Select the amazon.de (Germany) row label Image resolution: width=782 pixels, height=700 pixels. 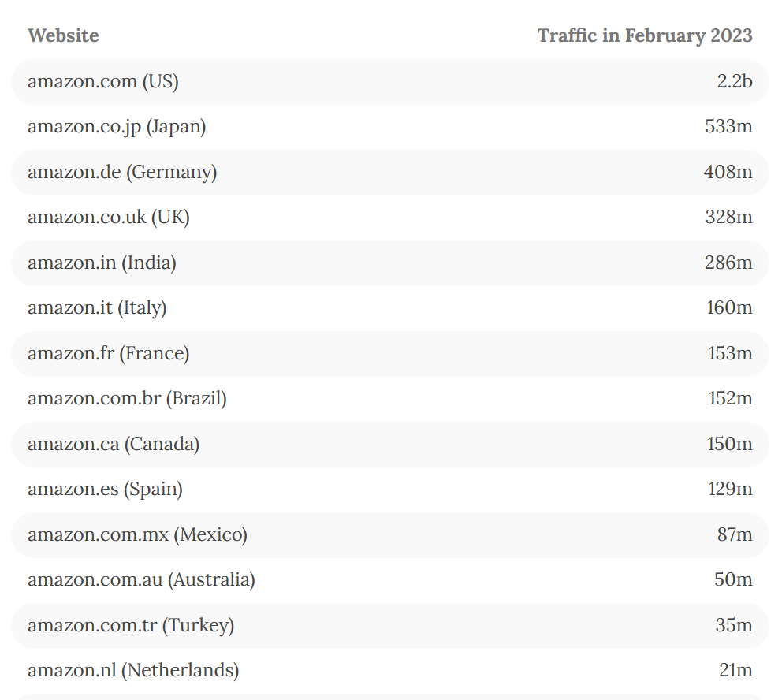click(x=122, y=172)
